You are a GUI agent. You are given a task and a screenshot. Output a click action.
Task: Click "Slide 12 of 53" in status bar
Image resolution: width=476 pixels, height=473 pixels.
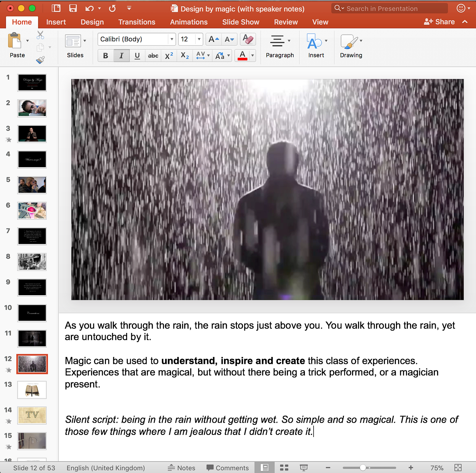point(34,468)
